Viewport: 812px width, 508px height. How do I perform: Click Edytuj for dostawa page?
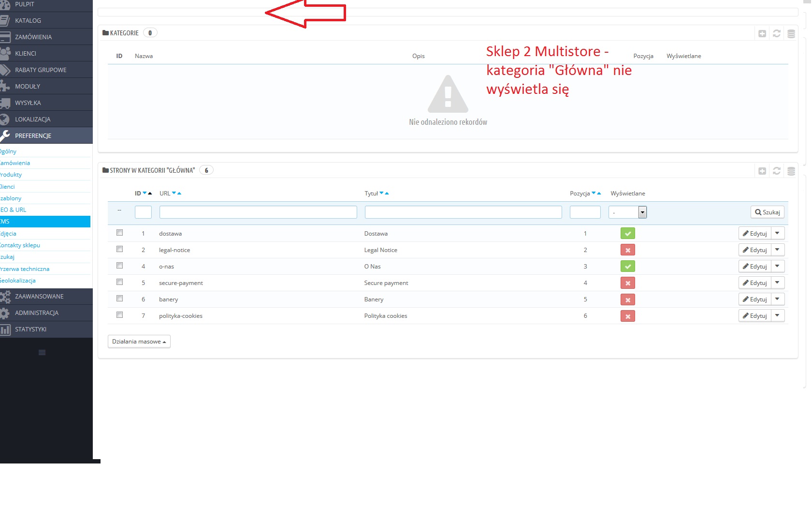point(755,233)
